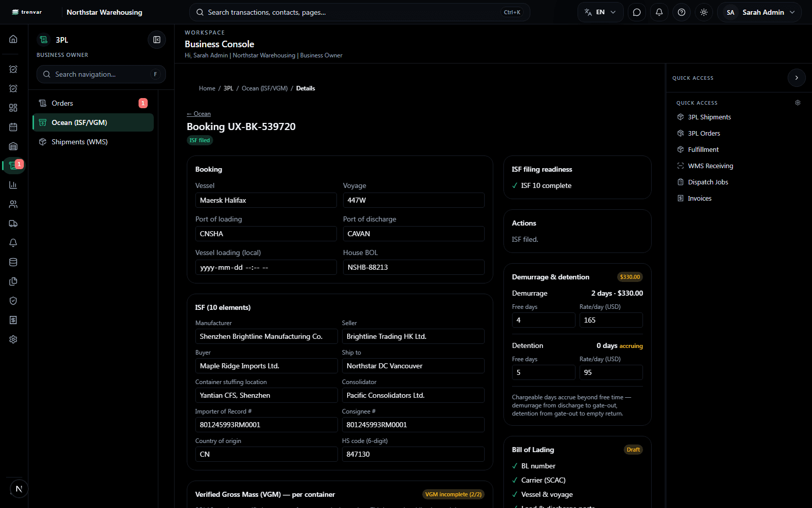Open the Home icon in left rail
This screenshot has height=508, width=812.
[x=13, y=39]
